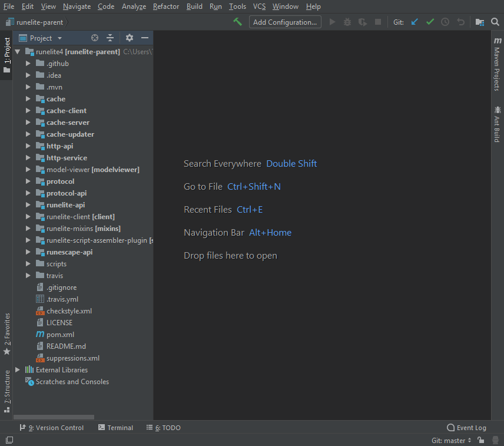The width and height of the screenshot is (504, 446).
Task: Select protocol-api module row
Action: point(83,193)
